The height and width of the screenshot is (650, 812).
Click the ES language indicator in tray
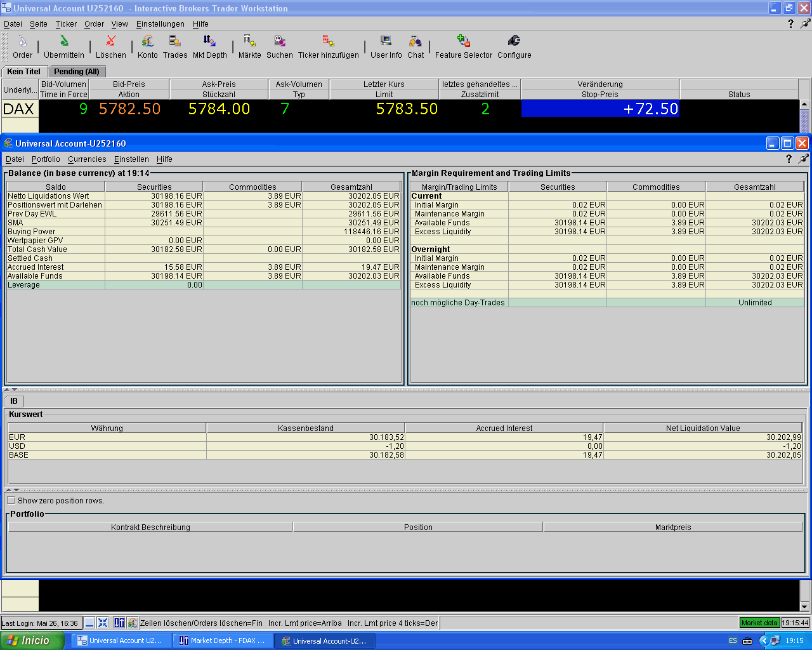click(733, 640)
